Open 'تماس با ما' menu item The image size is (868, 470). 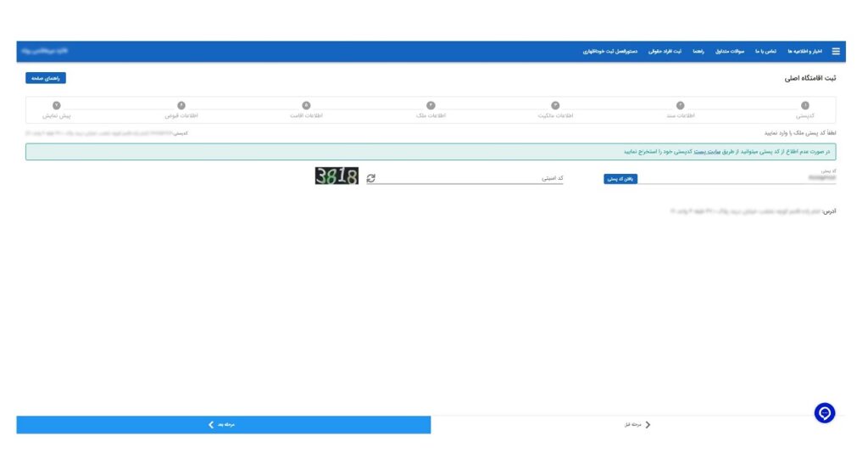pyautogui.click(x=765, y=52)
